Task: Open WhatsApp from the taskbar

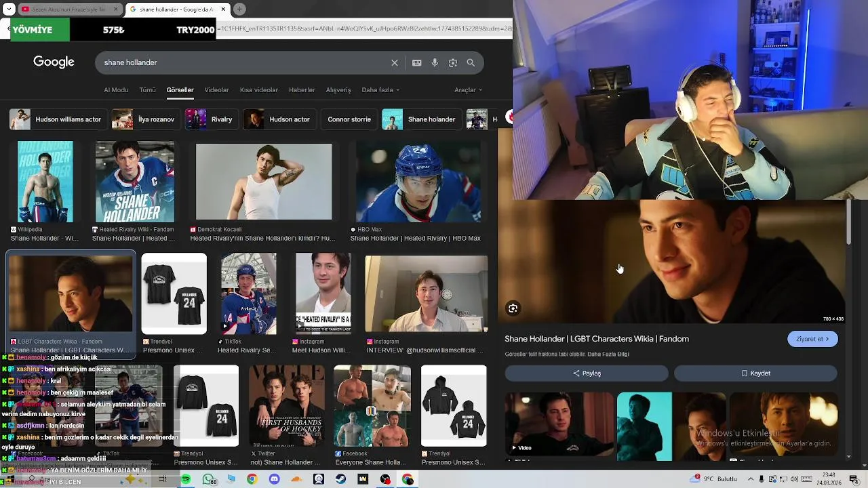Action: coord(208,479)
